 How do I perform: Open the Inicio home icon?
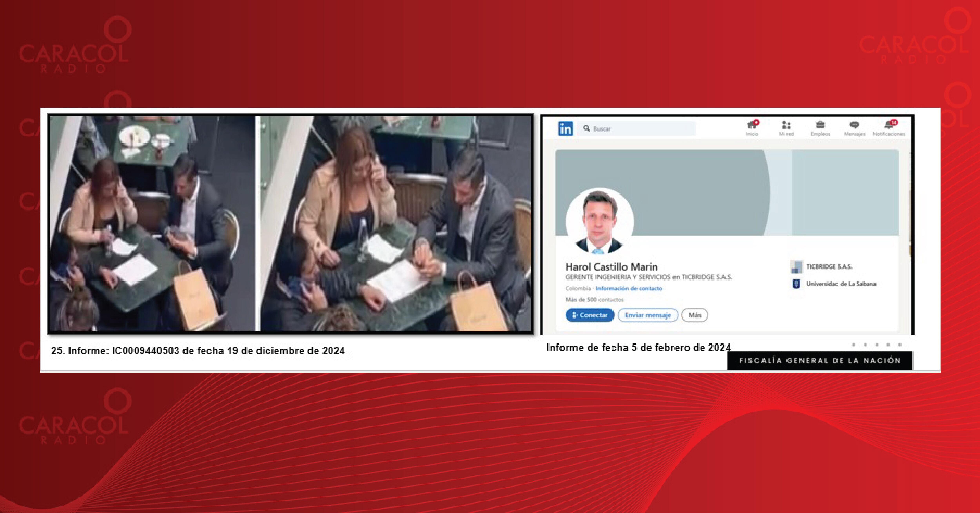click(x=752, y=125)
